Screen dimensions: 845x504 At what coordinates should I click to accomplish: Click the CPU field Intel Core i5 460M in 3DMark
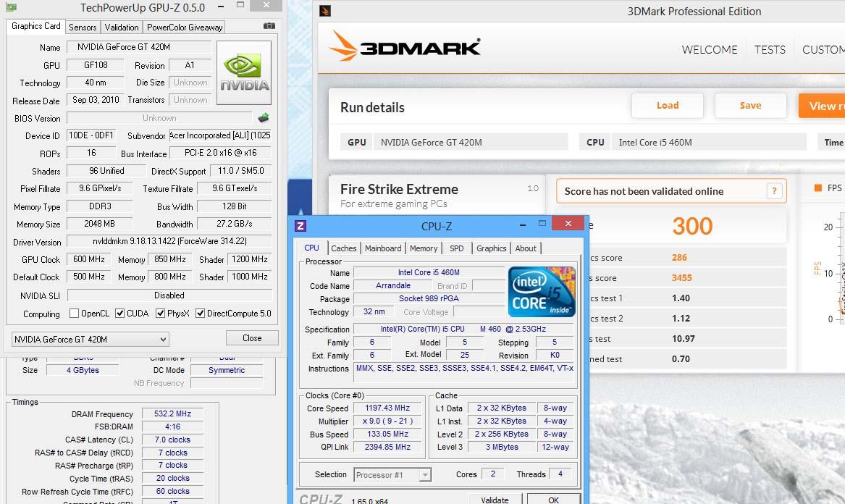click(x=709, y=143)
